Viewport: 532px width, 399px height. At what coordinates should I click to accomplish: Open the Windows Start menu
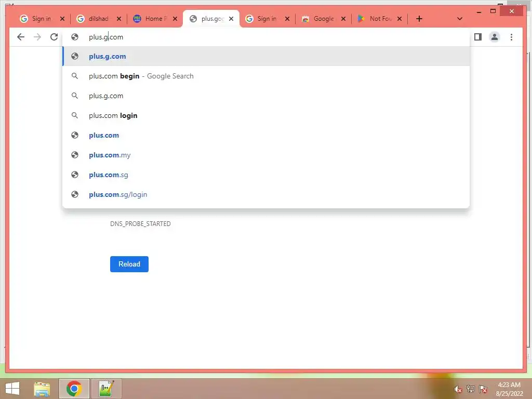coord(12,389)
